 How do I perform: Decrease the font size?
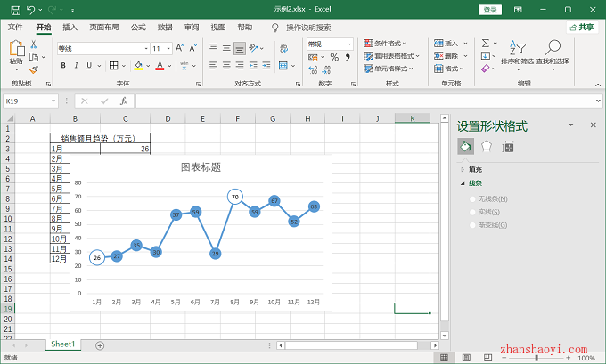[192, 48]
